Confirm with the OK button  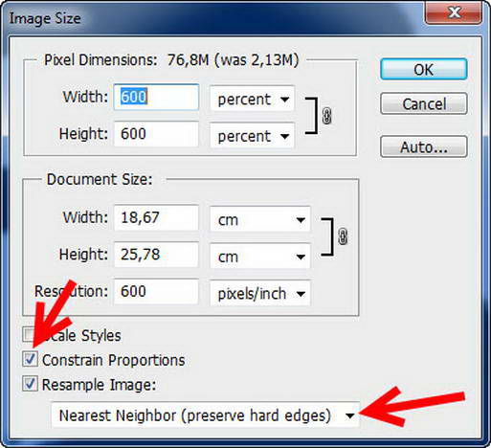424,69
